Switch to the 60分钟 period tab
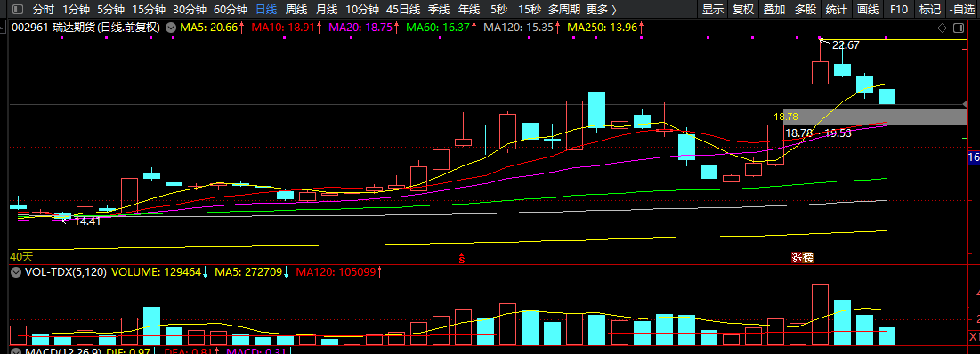Screen dimensions: 980x354 pyautogui.click(x=230, y=10)
